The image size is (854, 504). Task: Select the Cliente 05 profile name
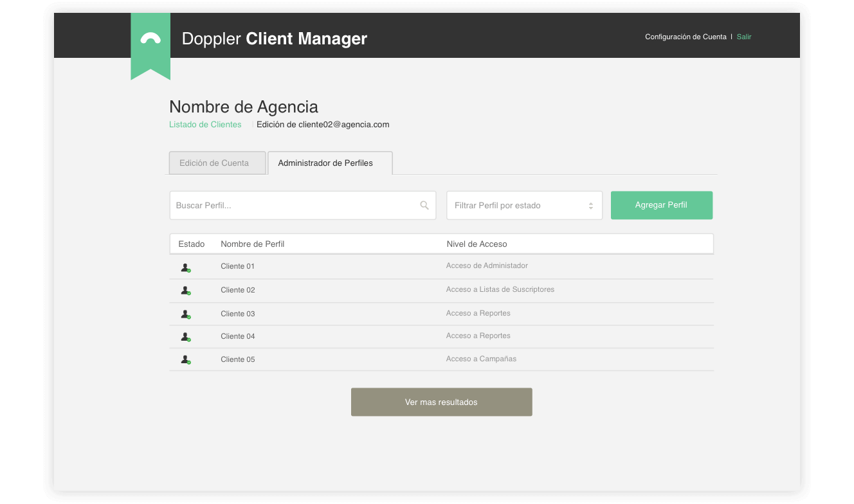click(238, 359)
